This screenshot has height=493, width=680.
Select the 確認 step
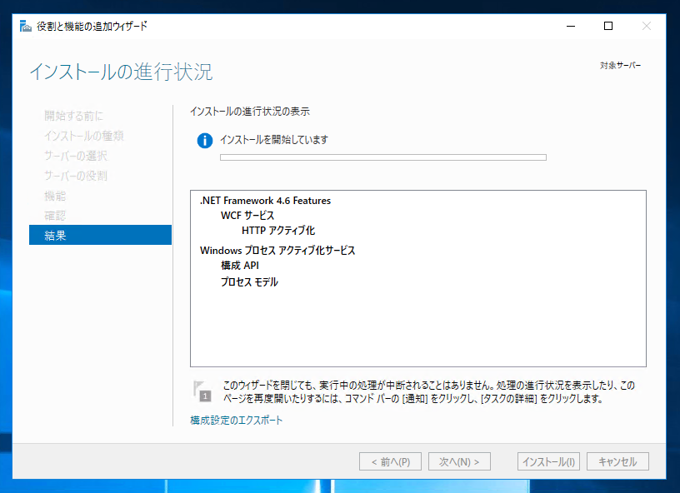[x=55, y=215]
